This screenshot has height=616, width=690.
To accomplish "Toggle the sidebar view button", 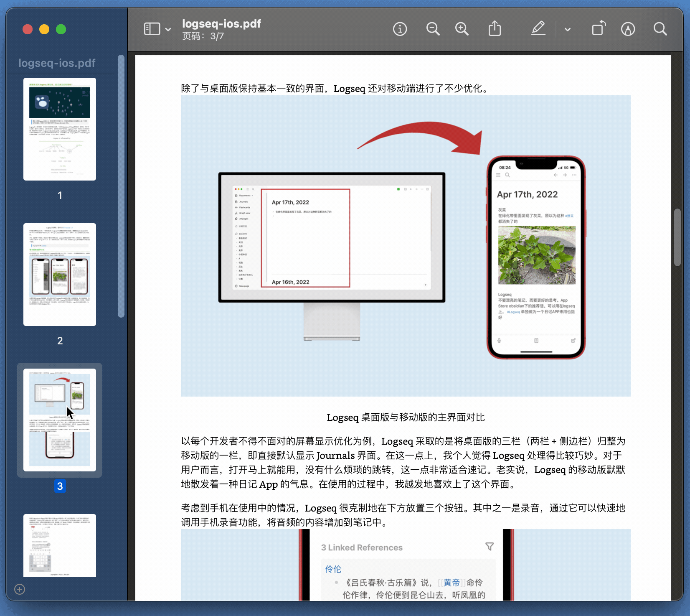I will (x=152, y=29).
